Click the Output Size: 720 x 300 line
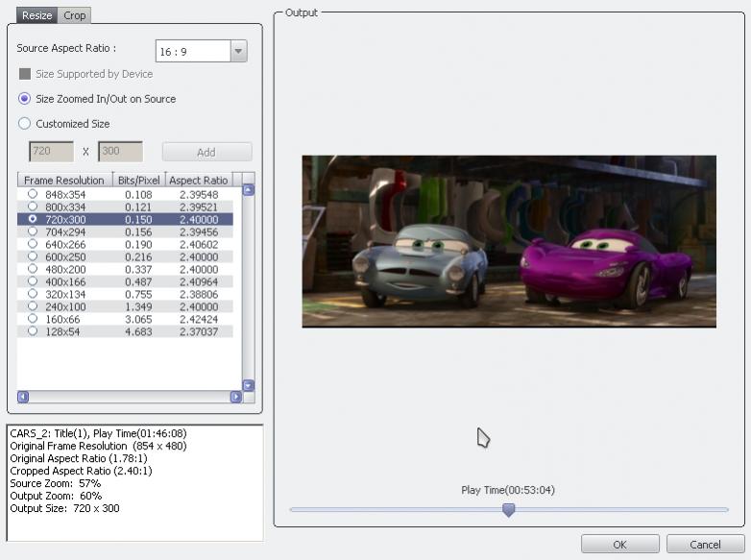Viewport: 751px width, 560px height. (x=64, y=508)
